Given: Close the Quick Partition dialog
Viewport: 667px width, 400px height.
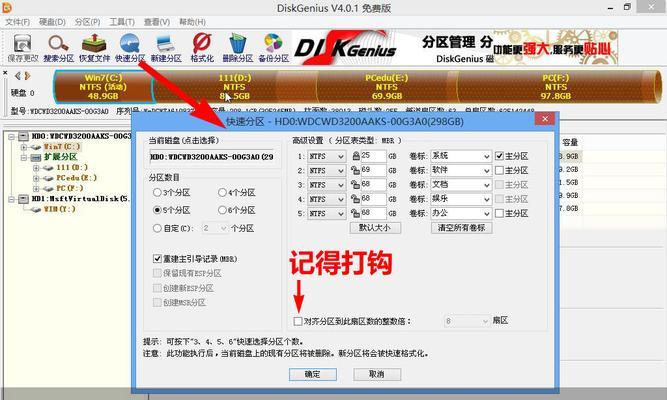Looking at the screenshot, I should tap(545, 119).
